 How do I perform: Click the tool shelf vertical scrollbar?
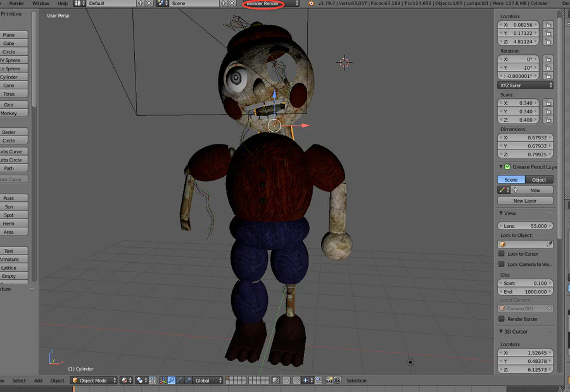(34, 60)
